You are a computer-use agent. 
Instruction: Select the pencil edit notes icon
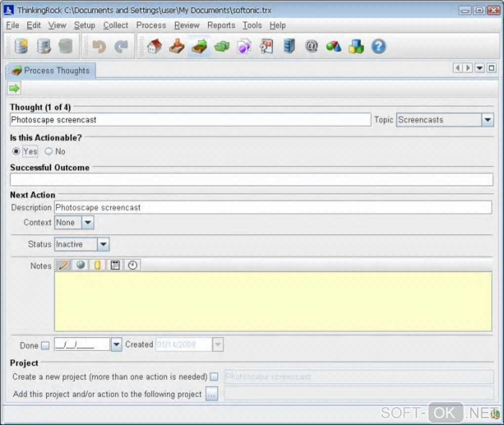click(63, 265)
